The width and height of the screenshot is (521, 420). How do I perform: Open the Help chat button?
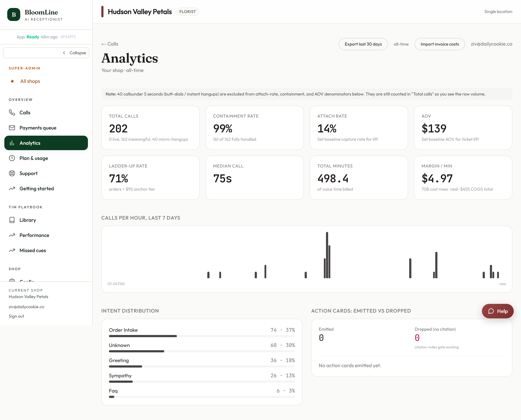point(497,311)
